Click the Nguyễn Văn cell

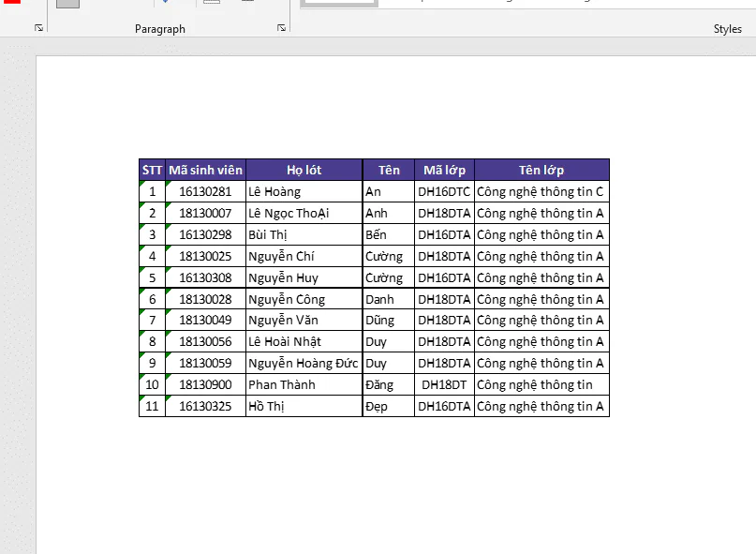click(x=304, y=320)
